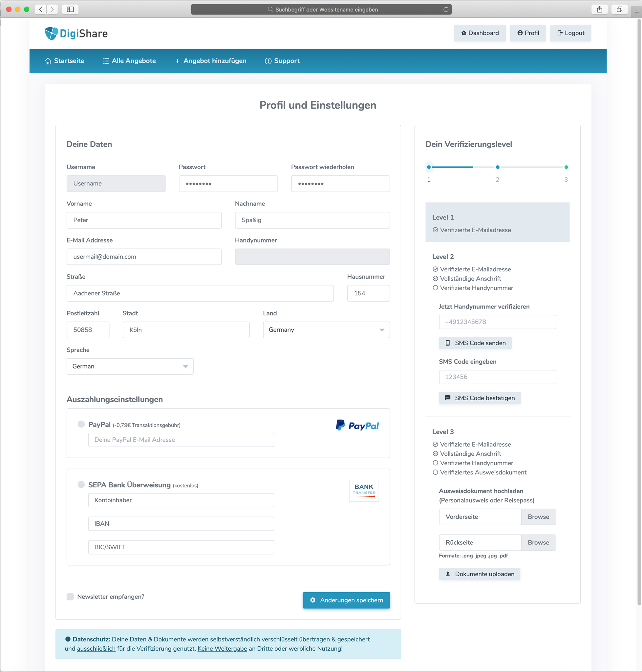The width and height of the screenshot is (642, 672).
Task: Open the Land dropdown showing Germany
Action: [x=326, y=329]
